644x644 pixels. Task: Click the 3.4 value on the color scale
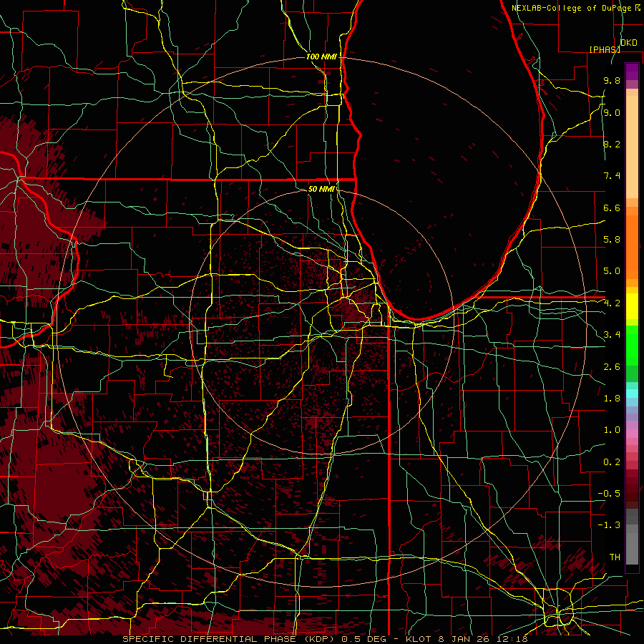point(612,335)
